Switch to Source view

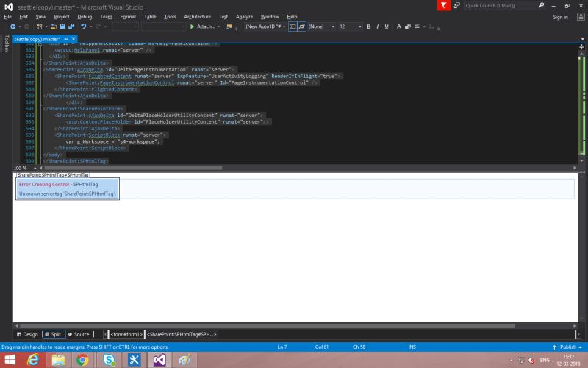(79, 334)
